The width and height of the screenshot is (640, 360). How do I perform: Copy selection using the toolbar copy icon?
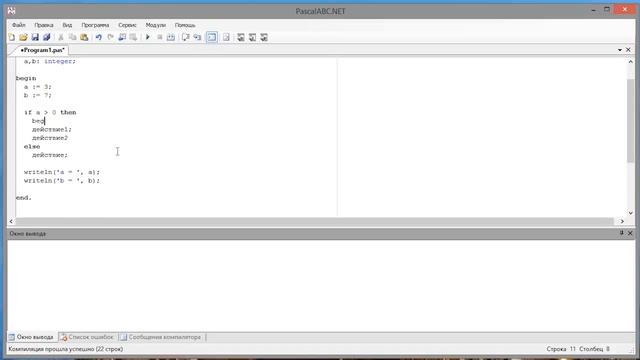point(72,38)
